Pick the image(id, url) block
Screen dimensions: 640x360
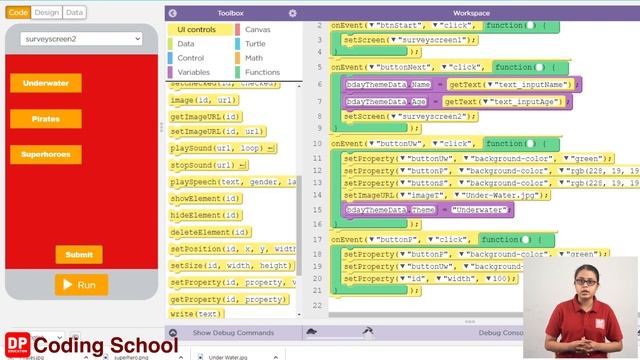click(203, 100)
